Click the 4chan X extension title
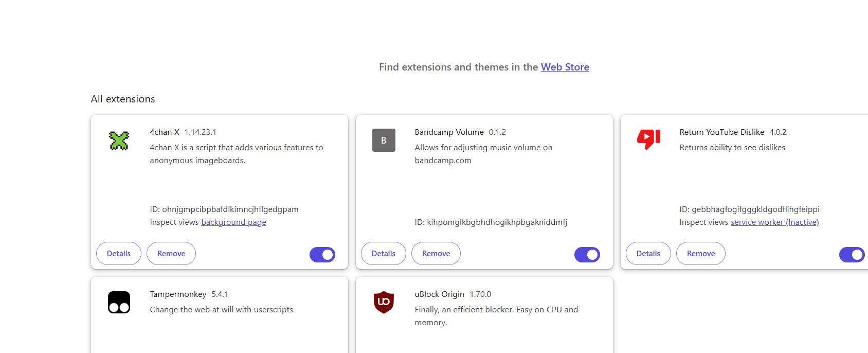 click(165, 132)
